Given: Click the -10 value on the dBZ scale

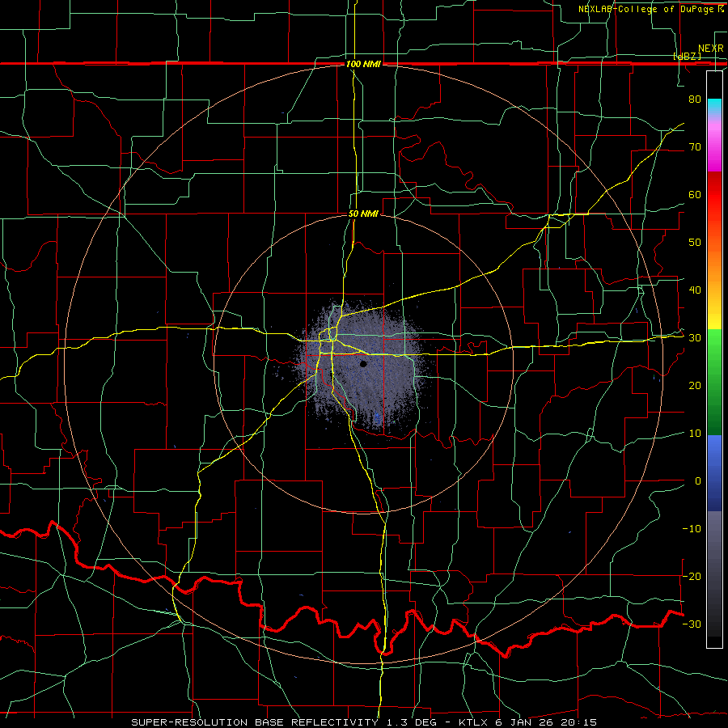Looking at the screenshot, I should (x=692, y=529).
